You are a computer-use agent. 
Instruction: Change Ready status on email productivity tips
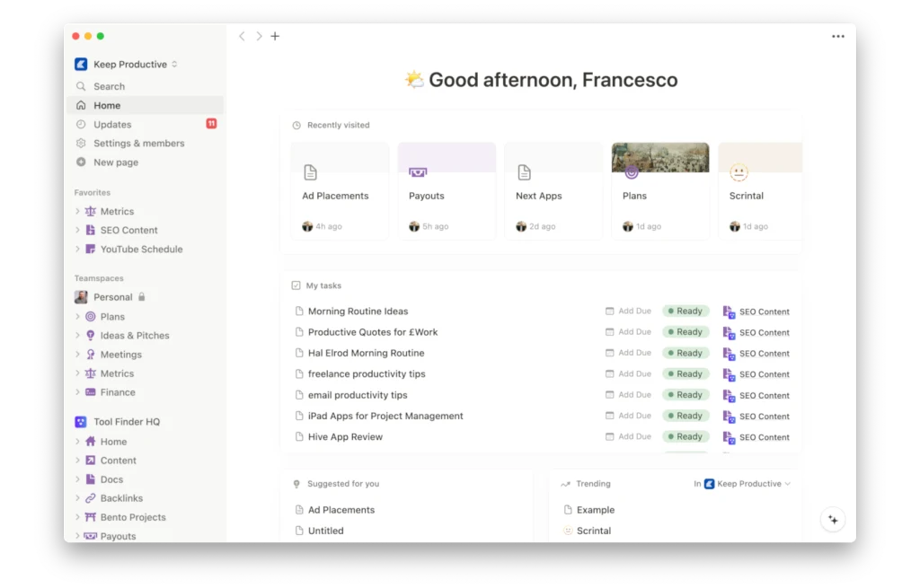pos(686,394)
